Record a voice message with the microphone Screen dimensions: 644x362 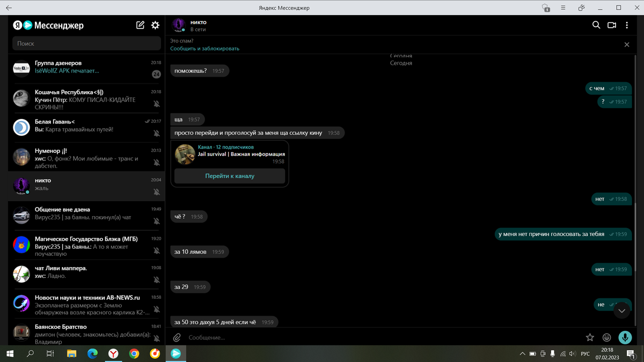[625, 337]
